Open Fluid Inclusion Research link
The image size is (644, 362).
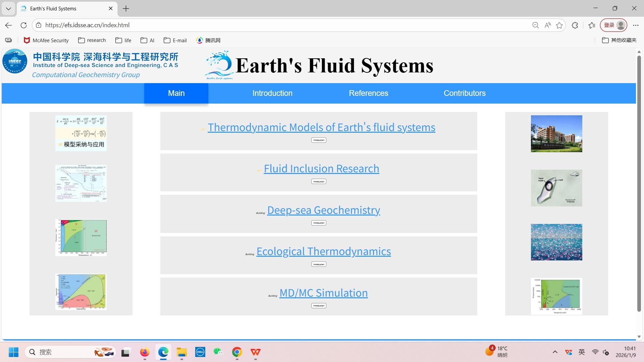pyautogui.click(x=321, y=169)
